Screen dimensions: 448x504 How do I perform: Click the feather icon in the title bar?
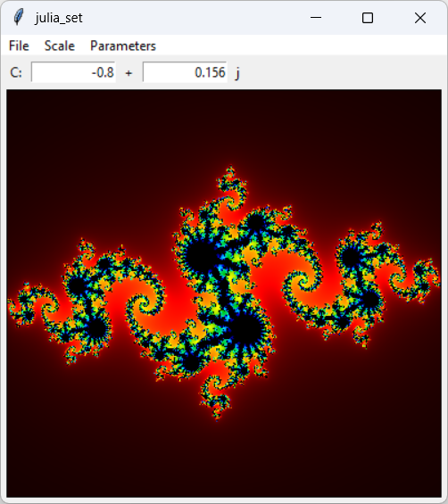coord(19,17)
